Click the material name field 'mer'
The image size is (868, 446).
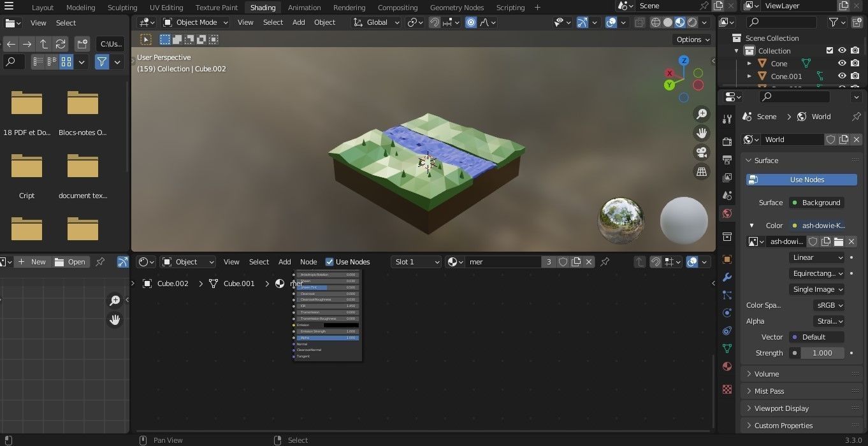(x=503, y=262)
